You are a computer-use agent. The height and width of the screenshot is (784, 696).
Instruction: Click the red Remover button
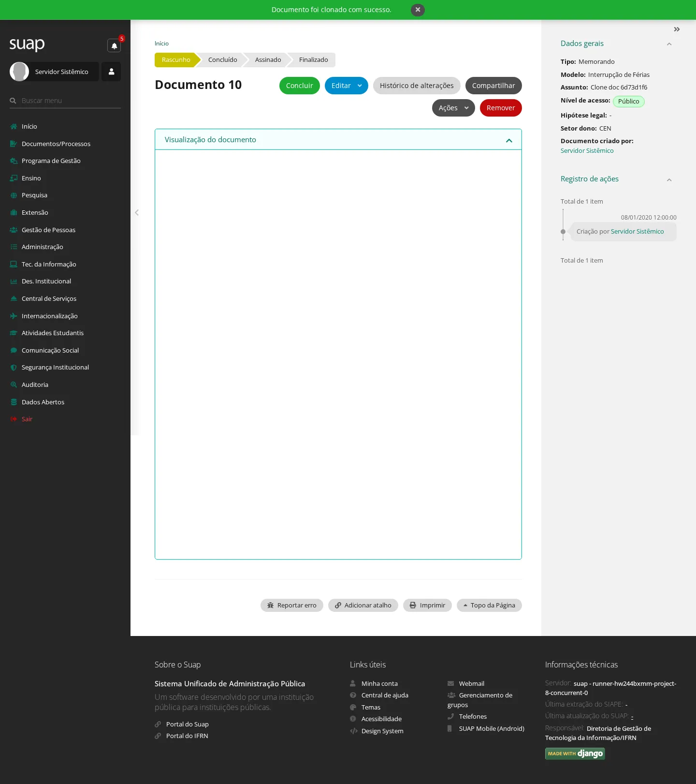(x=501, y=108)
